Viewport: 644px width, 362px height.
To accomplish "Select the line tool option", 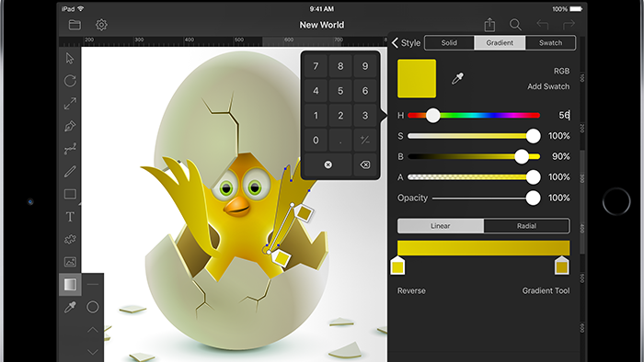I will click(x=93, y=284).
